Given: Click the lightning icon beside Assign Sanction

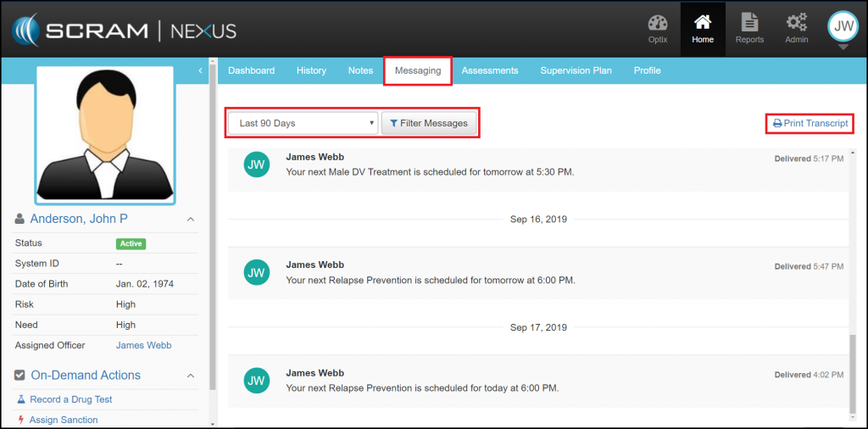Looking at the screenshot, I should 20,420.
